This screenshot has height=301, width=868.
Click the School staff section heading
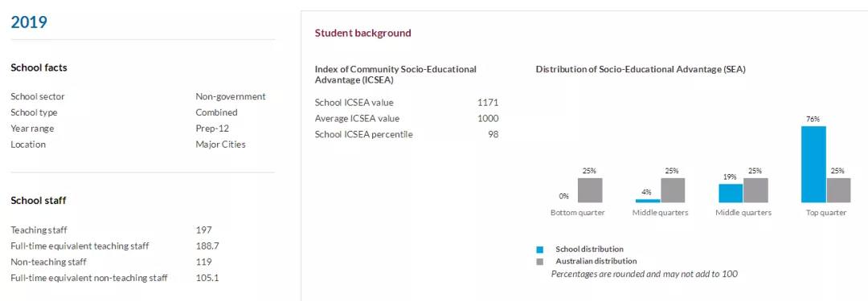click(x=39, y=201)
